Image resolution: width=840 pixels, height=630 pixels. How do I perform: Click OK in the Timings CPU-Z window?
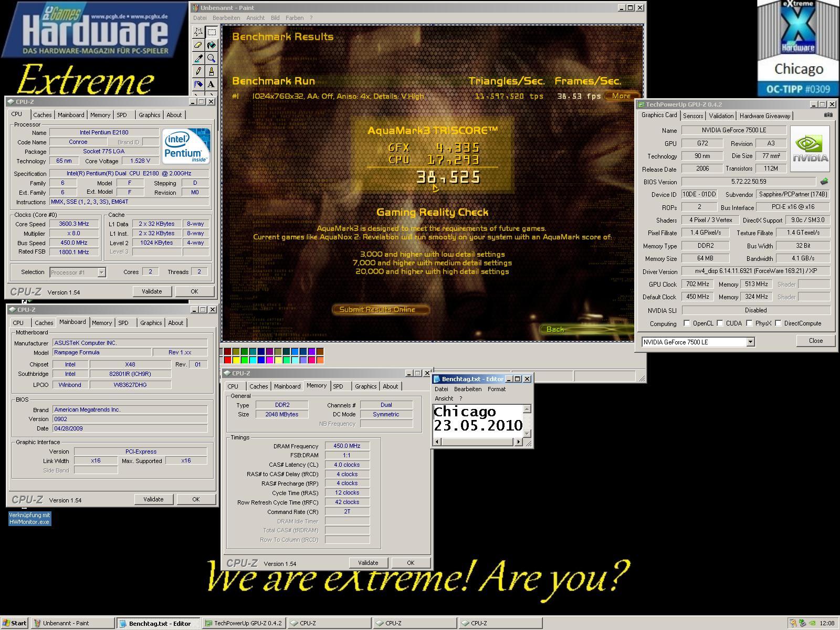[411, 563]
